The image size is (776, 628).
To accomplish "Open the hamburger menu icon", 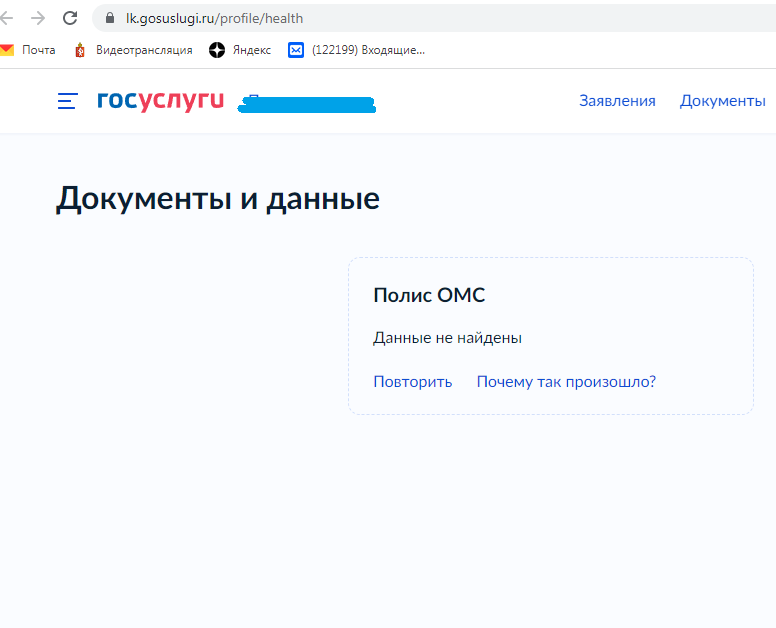I will 68,101.
